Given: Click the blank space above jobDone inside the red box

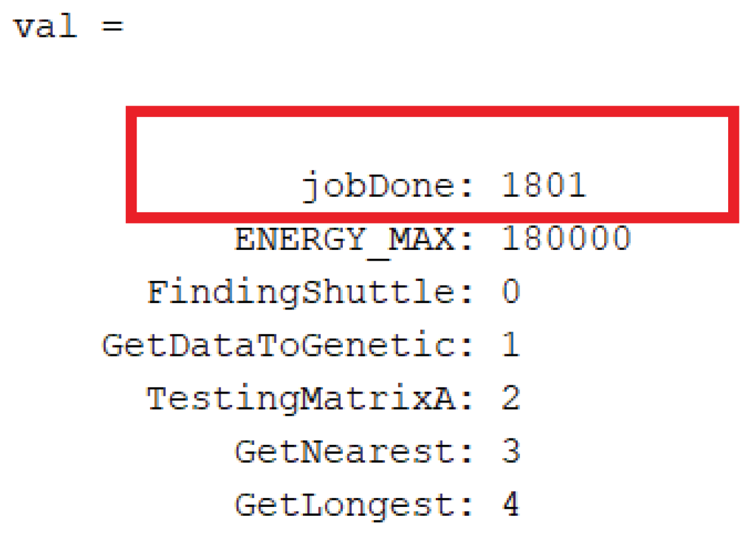Looking at the screenshot, I should [433, 144].
